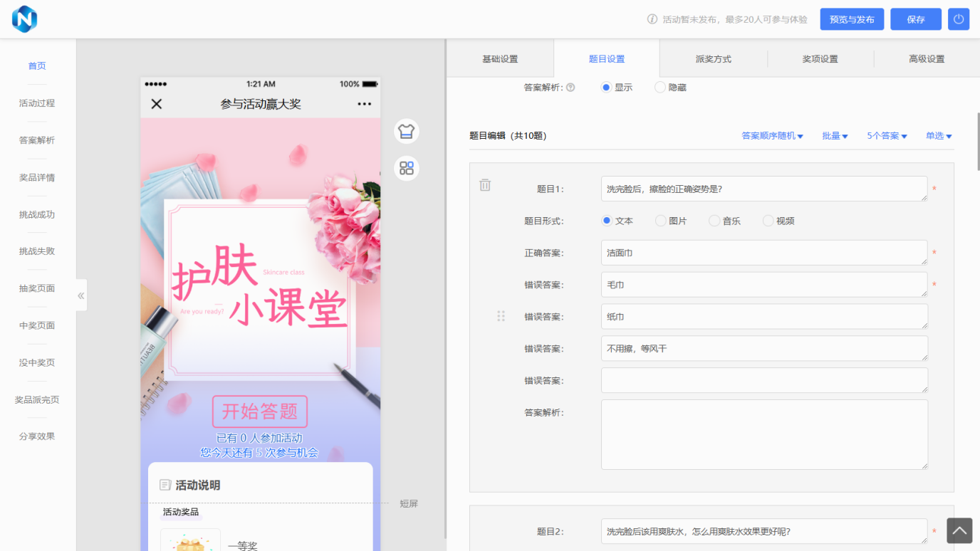The height and width of the screenshot is (551, 980).
Task: Collapse the left sidebar using the « control
Action: pyautogui.click(x=80, y=295)
